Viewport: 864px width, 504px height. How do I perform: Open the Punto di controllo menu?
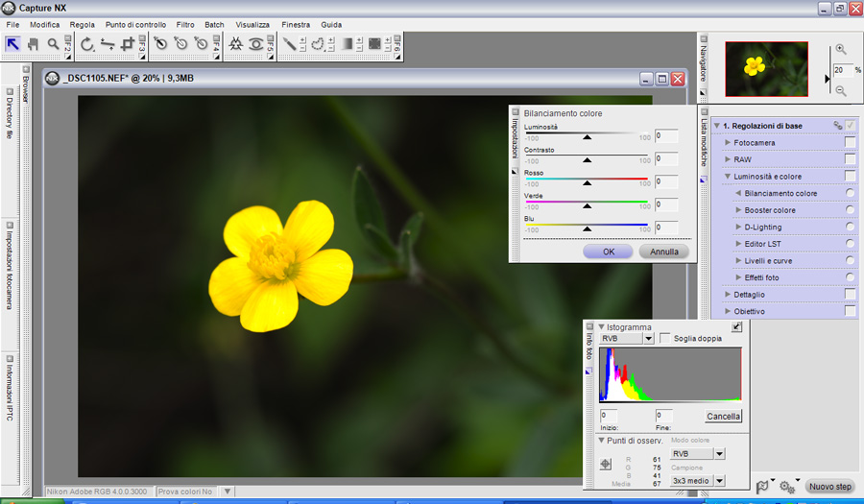point(135,25)
